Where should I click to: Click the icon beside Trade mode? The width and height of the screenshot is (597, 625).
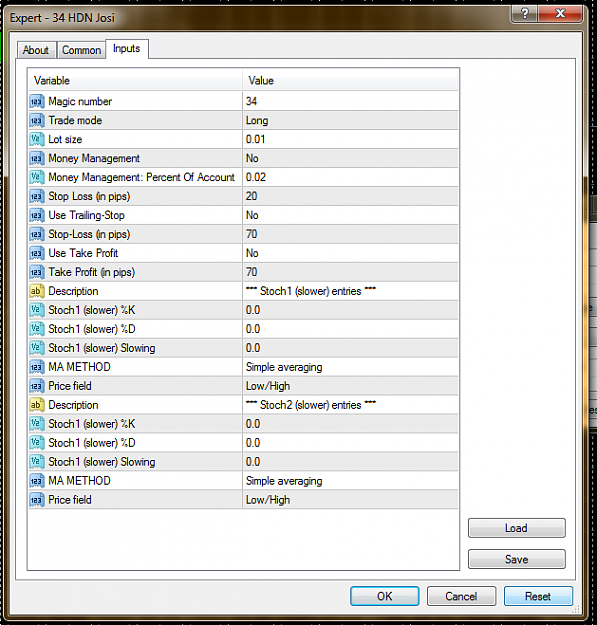pyautogui.click(x=36, y=120)
